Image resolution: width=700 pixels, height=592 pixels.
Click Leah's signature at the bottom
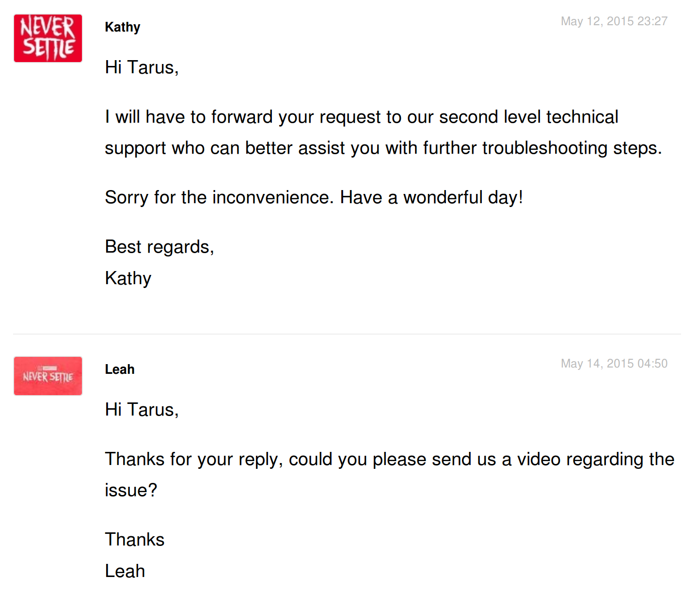(x=125, y=571)
